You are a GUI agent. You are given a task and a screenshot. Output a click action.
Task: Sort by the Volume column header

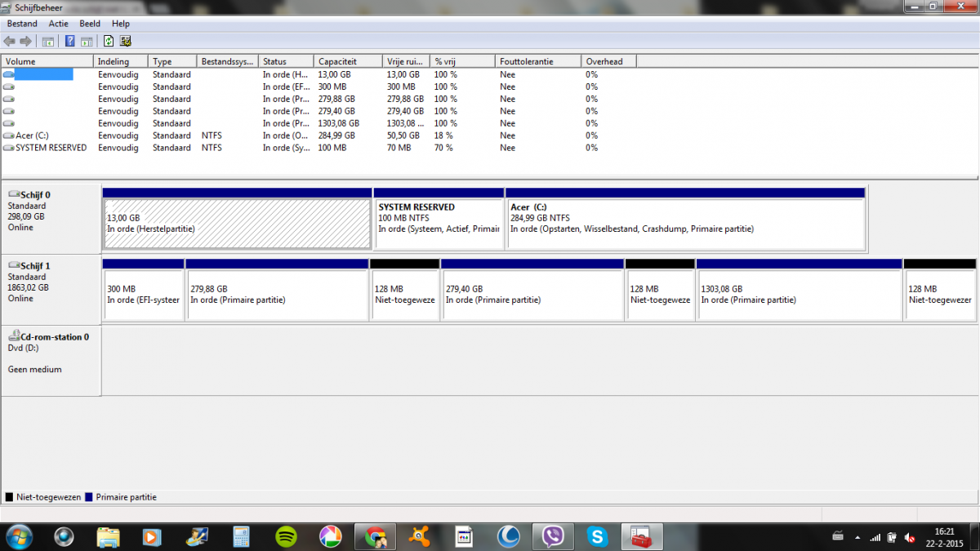[x=47, y=61]
